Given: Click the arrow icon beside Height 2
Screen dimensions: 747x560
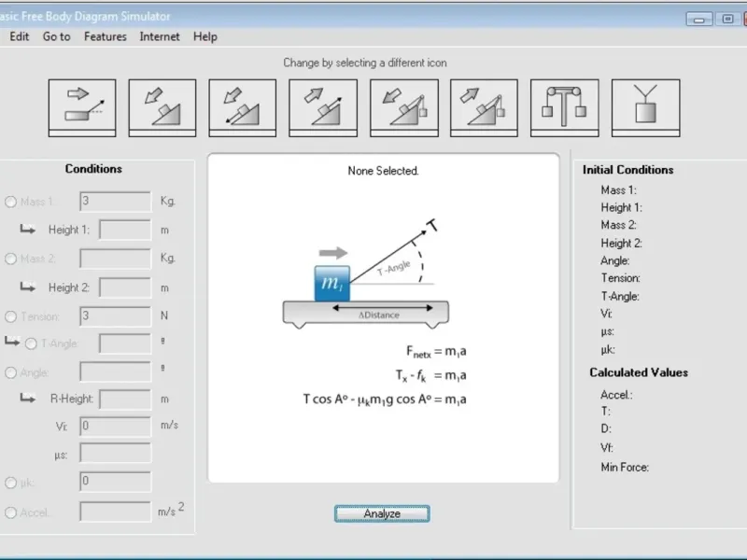Looking at the screenshot, I should pos(28,287).
